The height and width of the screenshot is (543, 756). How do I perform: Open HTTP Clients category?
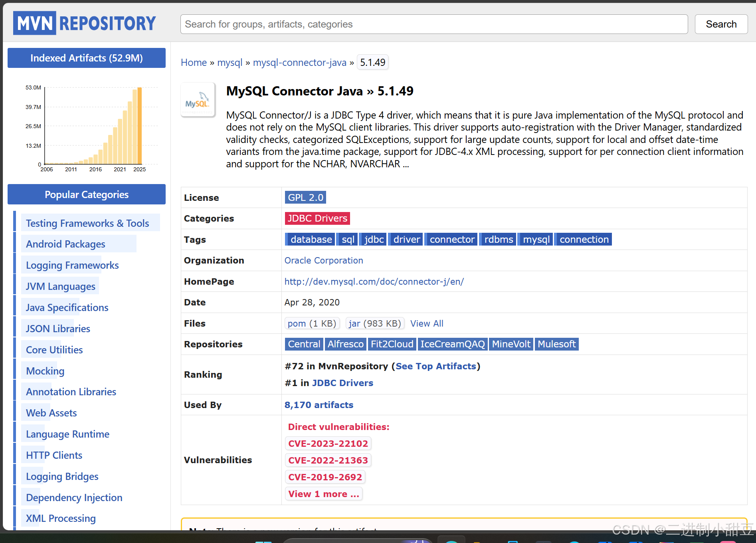point(54,455)
